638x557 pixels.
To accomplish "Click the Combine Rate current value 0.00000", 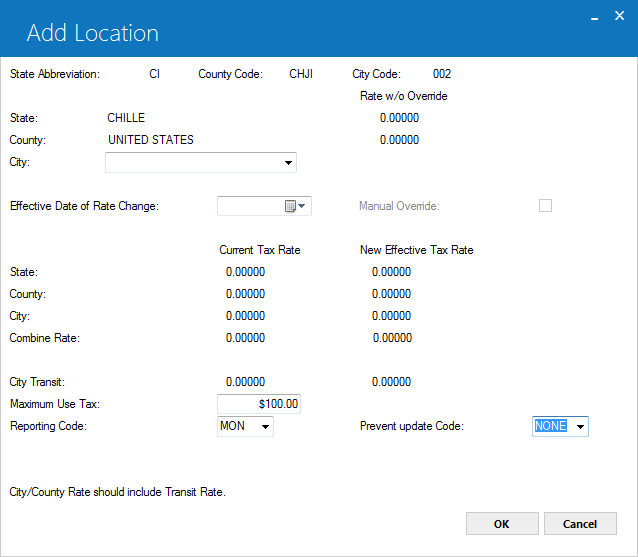I will (x=245, y=338).
